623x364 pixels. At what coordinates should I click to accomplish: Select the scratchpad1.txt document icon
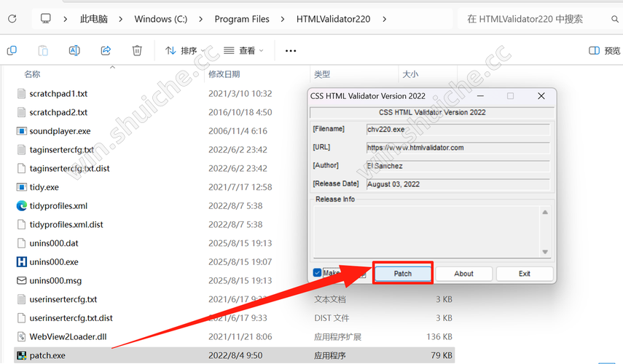coord(21,94)
